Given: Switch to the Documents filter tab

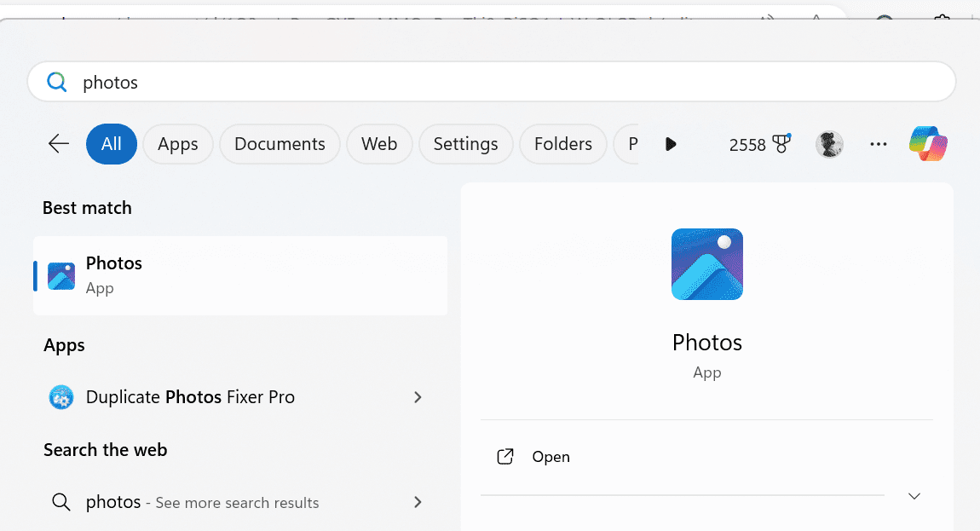Looking at the screenshot, I should [x=280, y=144].
